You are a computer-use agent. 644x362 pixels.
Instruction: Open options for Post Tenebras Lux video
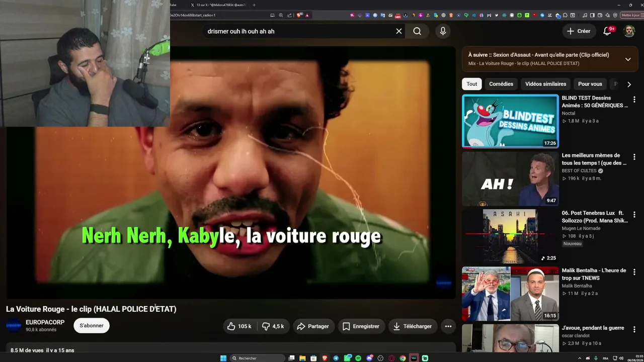[x=634, y=215]
